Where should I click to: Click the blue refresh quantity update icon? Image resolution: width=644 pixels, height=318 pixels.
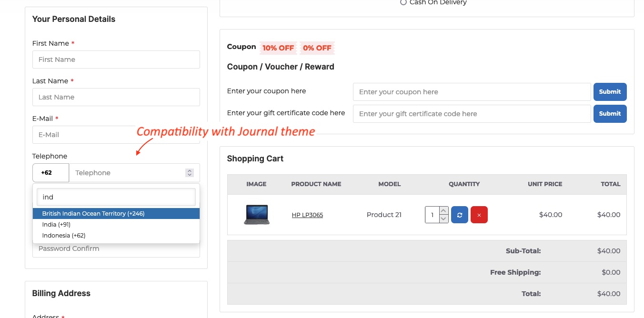coord(459,215)
